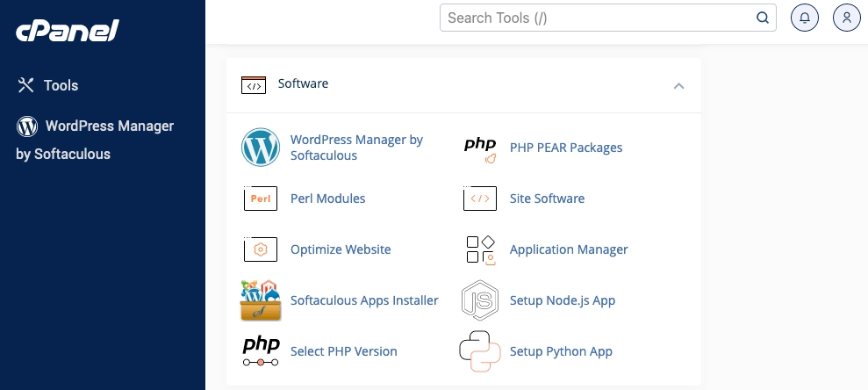The image size is (868, 390).
Task: Collapse the Software section chevron
Action: (678, 86)
